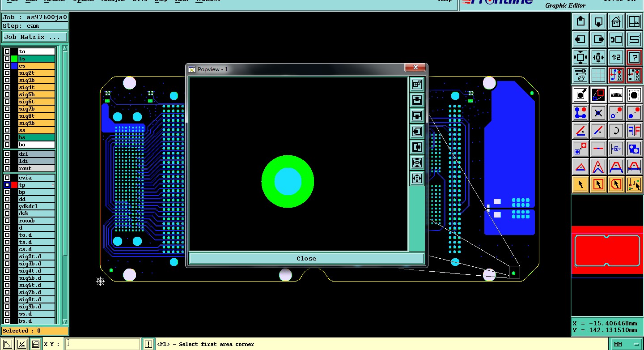Toggle checkbox for layer cs

pyautogui.click(x=7, y=66)
